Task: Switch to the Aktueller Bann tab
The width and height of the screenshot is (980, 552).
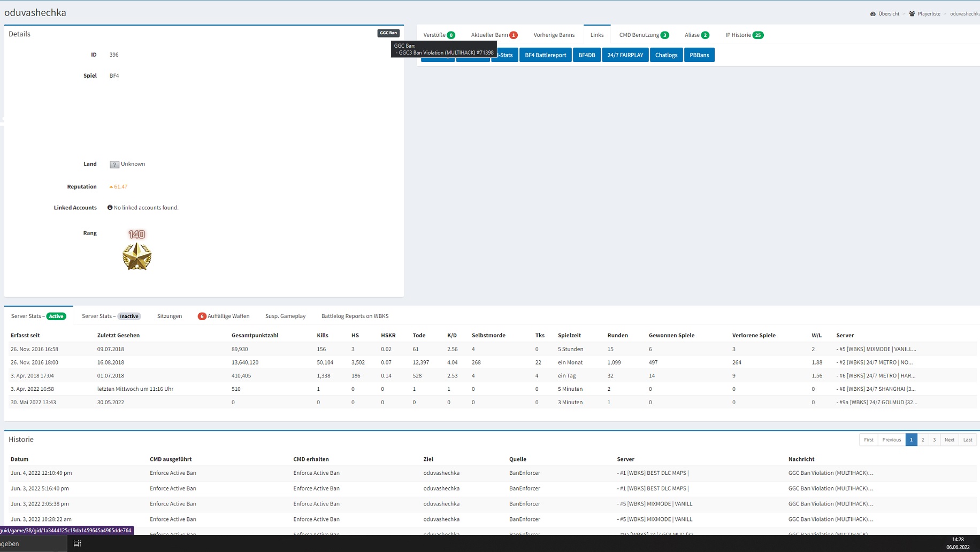Action: point(493,35)
